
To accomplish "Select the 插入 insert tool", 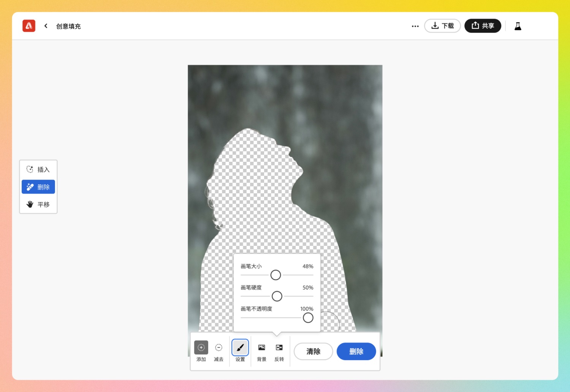I will coord(38,169).
